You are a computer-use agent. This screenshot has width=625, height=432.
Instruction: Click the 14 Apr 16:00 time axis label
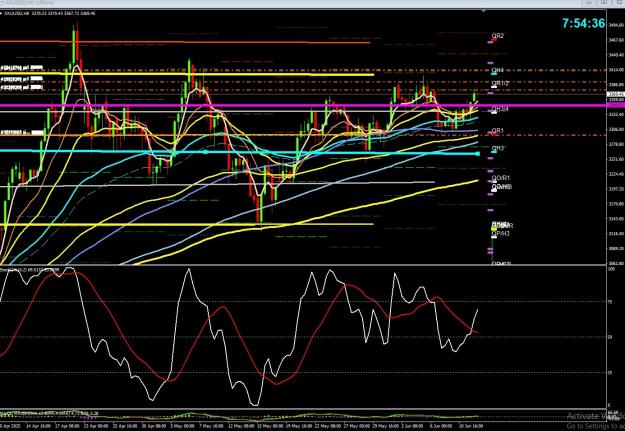[39, 426]
